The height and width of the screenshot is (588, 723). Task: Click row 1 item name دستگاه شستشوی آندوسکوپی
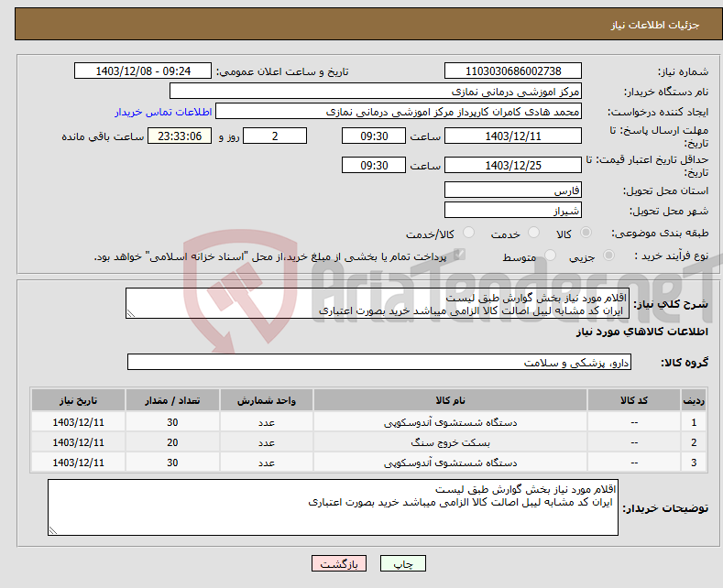click(x=450, y=422)
